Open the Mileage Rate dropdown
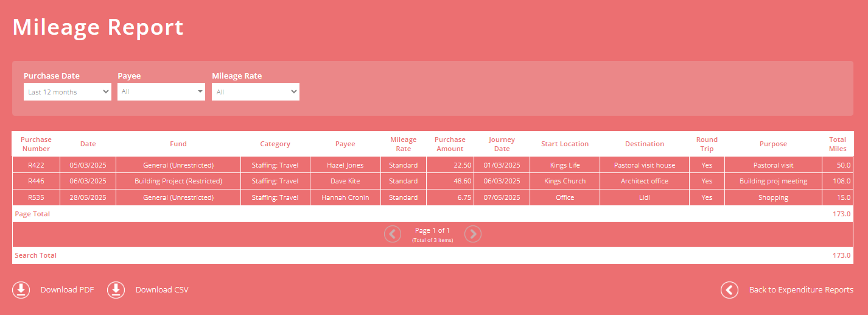The height and width of the screenshot is (315, 868). pos(256,92)
